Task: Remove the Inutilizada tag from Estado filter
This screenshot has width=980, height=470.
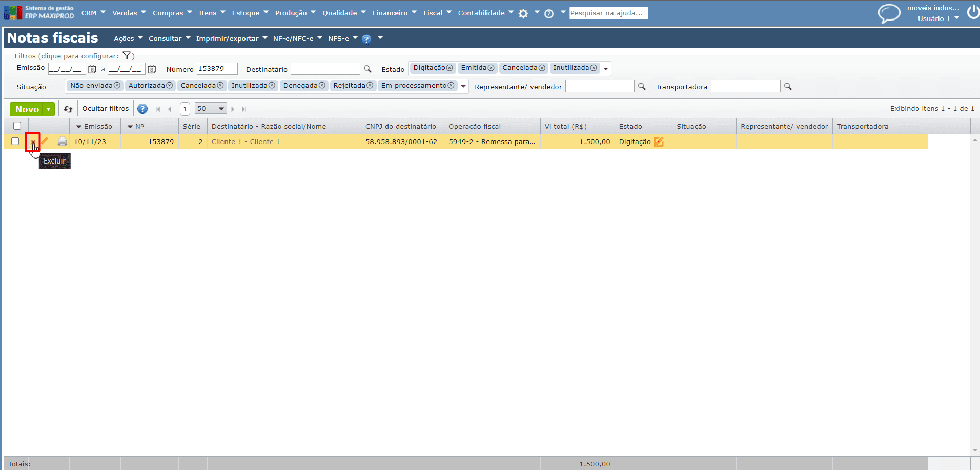Action: 594,68
